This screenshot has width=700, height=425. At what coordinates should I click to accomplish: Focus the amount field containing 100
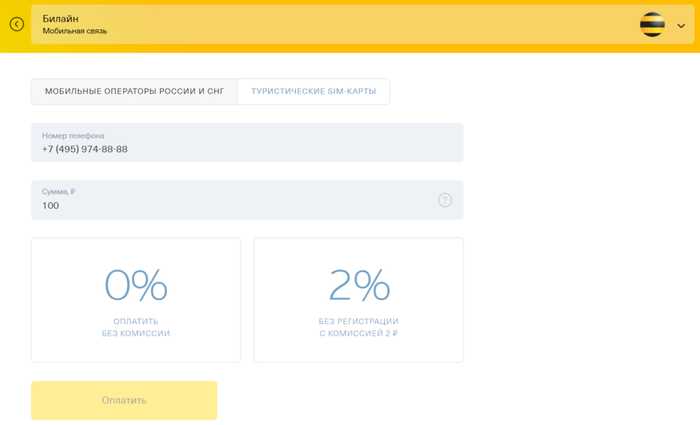click(x=247, y=200)
